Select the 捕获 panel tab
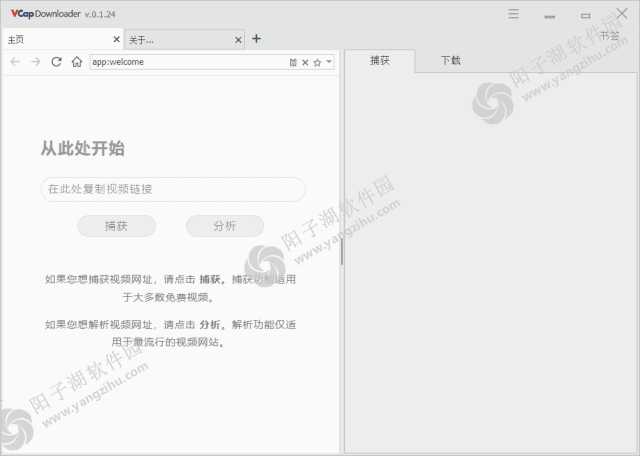640x456 pixels. [x=380, y=61]
